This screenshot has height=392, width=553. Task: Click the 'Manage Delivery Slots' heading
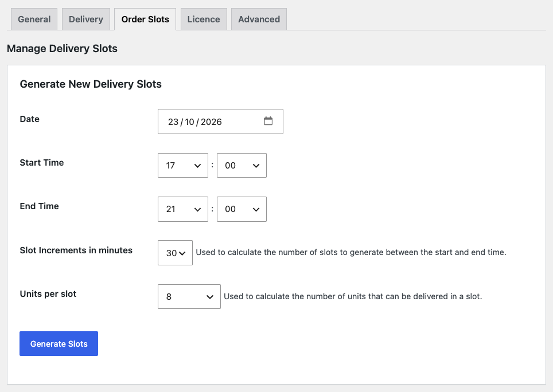point(62,49)
